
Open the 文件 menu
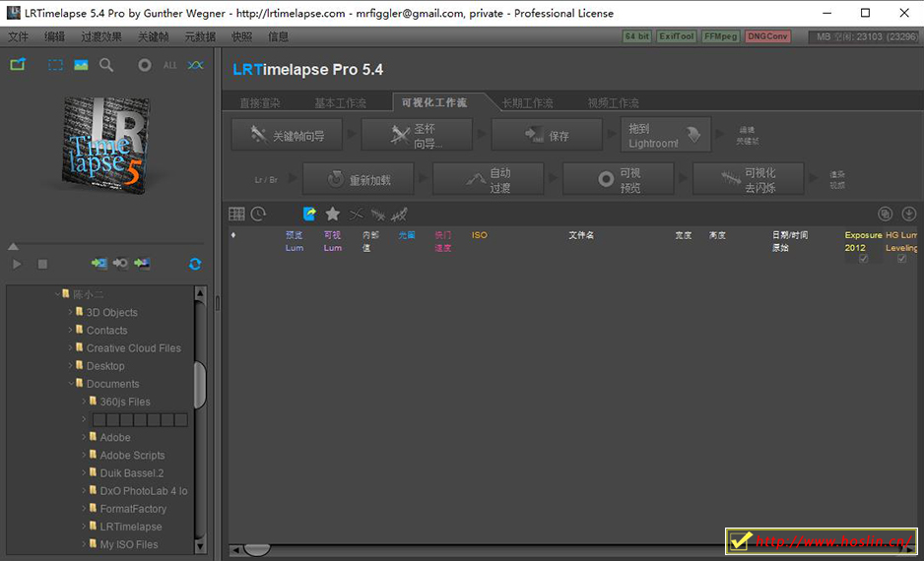pyautogui.click(x=18, y=36)
